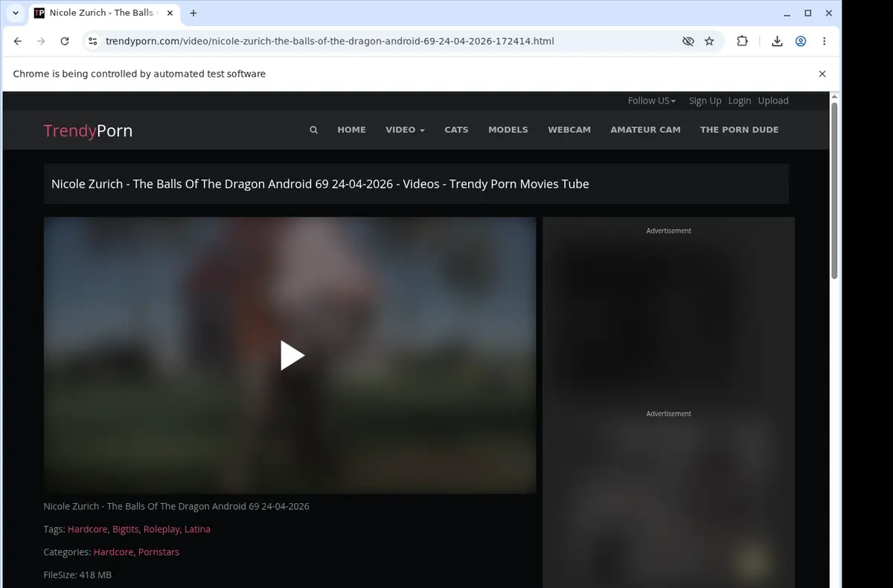Click the Upload link
Screen dimensions: 893x588
tap(773, 100)
